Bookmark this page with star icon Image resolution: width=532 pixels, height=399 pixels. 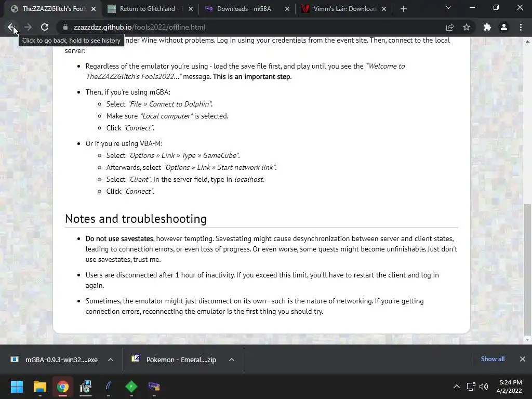click(x=467, y=27)
